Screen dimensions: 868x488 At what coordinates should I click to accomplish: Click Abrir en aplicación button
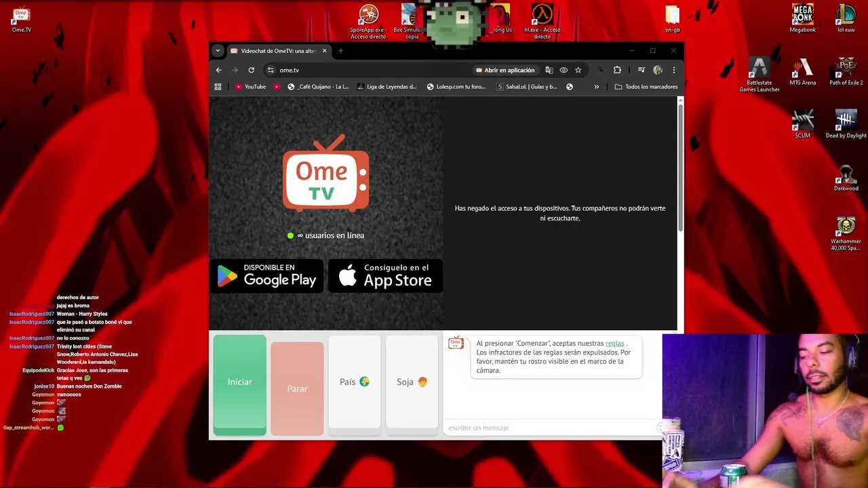point(505,70)
